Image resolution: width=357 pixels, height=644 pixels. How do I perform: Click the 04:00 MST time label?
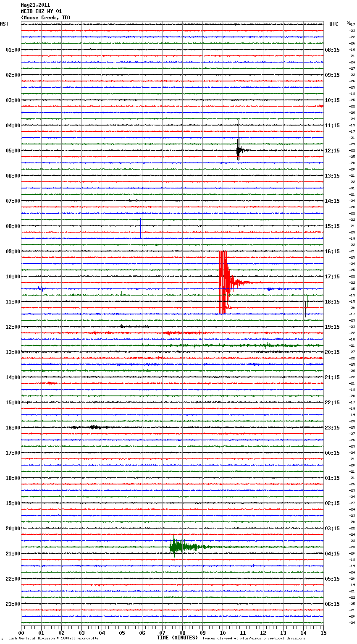point(13,126)
